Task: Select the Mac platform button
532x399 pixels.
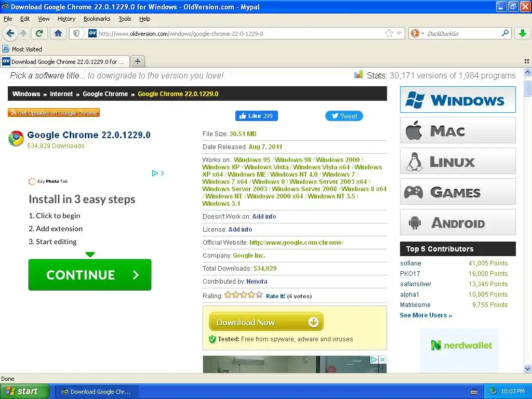Action: pos(458,130)
